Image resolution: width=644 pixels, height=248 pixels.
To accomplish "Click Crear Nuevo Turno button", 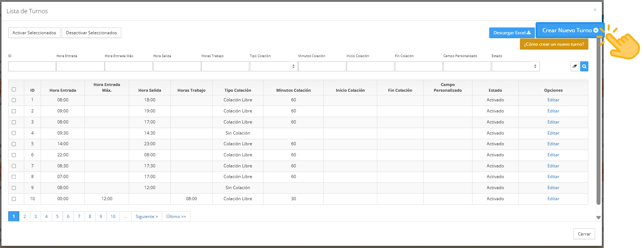I will click(x=570, y=30).
